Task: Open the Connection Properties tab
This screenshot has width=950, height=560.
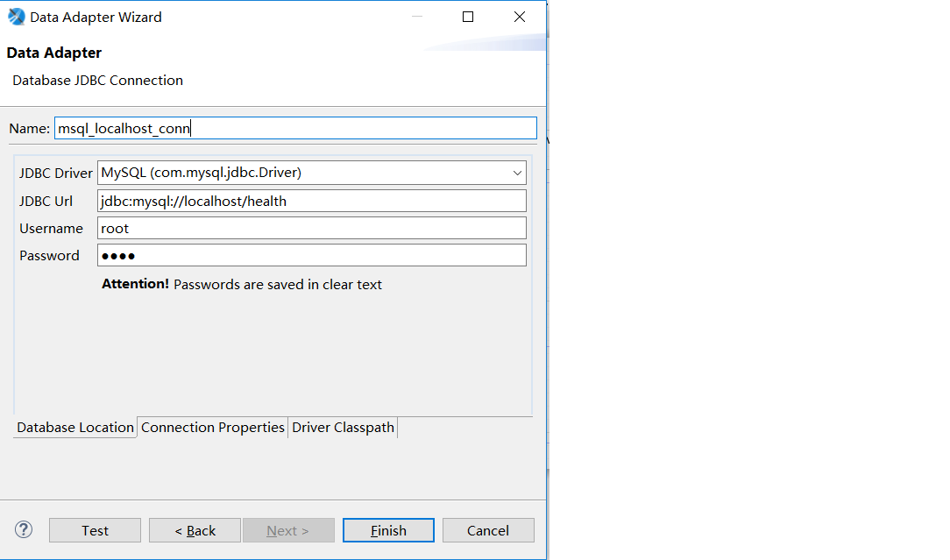Action: (213, 428)
